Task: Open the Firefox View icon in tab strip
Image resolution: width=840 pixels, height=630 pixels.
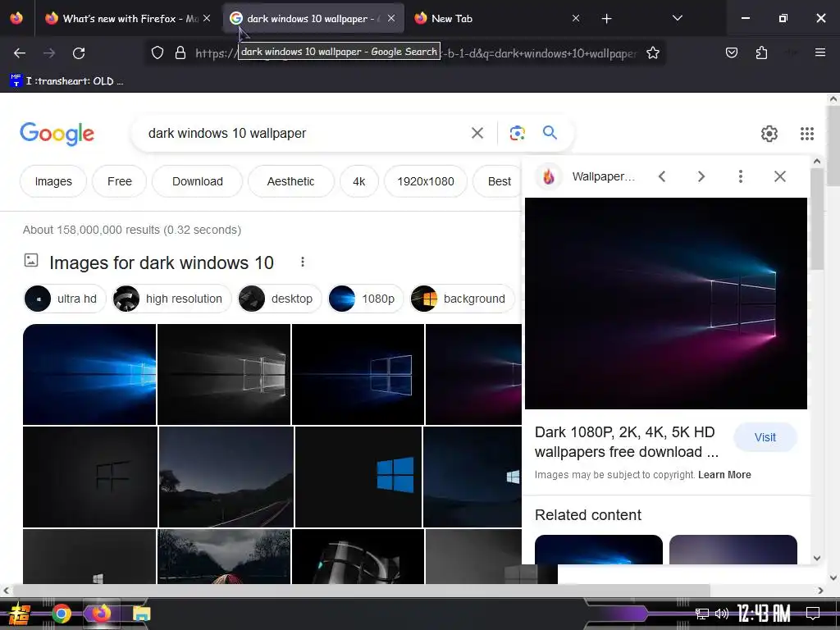Action: pyautogui.click(x=16, y=18)
